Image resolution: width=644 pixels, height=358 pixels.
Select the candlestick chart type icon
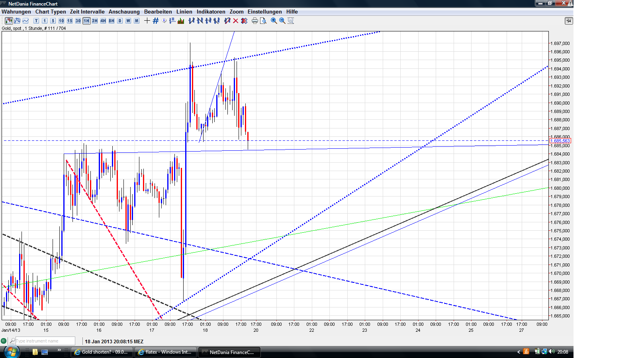point(9,21)
